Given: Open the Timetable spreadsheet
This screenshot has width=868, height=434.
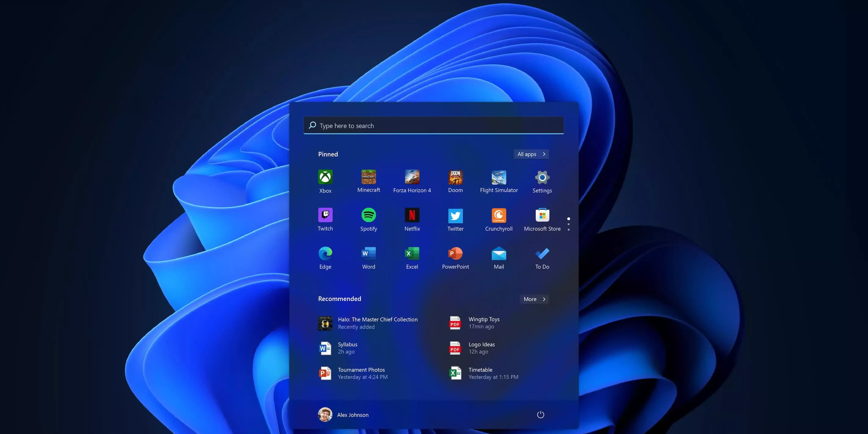Looking at the screenshot, I should 480,373.
